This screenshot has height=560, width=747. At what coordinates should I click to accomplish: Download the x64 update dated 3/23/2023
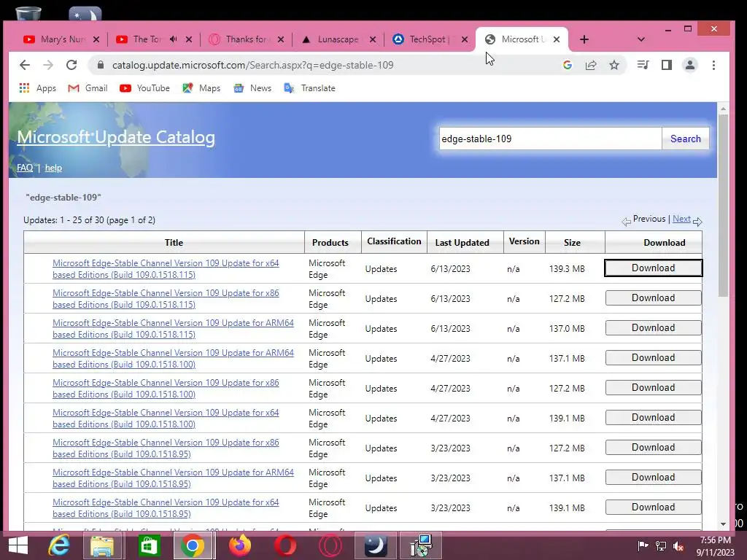653,507
